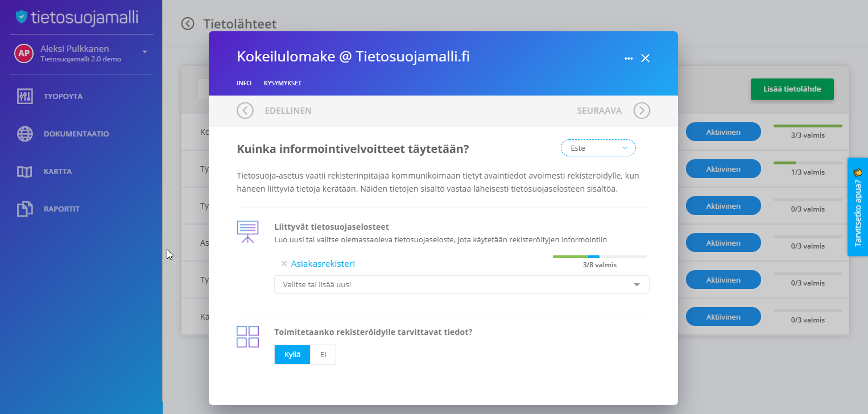This screenshot has width=868, height=414.
Task: Select Kyllä for required information delivery
Action: tap(292, 354)
